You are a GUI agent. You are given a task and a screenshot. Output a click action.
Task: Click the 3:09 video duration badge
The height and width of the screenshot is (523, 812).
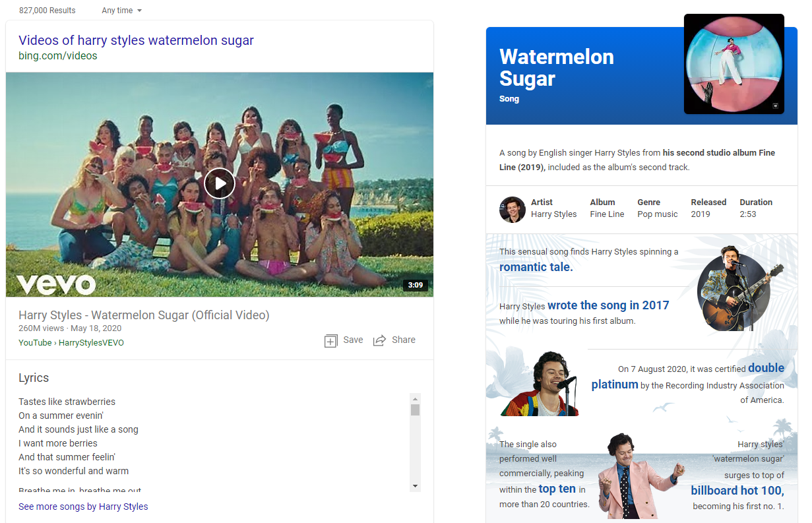pyautogui.click(x=415, y=286)
